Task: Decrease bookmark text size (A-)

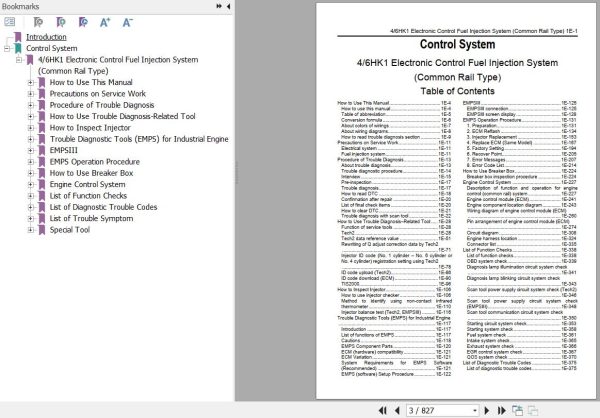Action: click(x=127, y=23)
